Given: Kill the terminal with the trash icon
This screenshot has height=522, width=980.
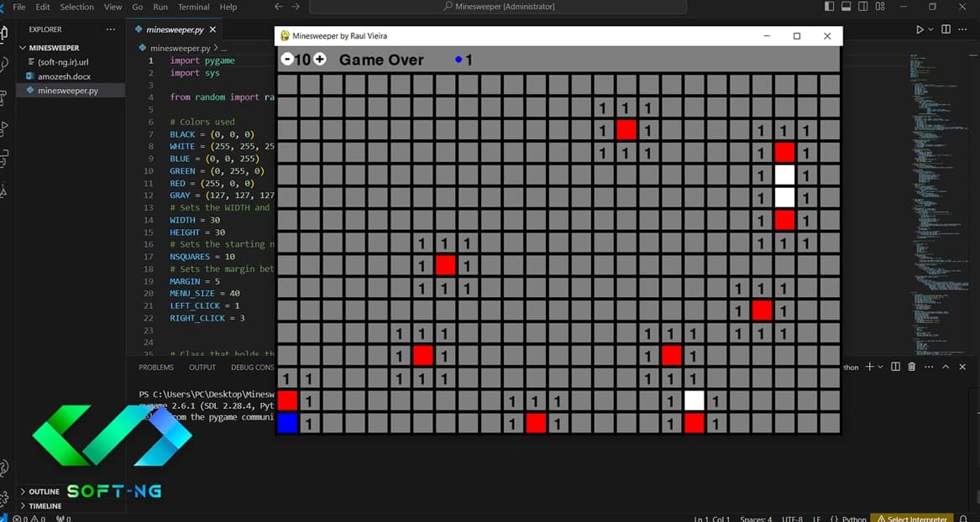Looking at the screenshot, I should 912,367.
